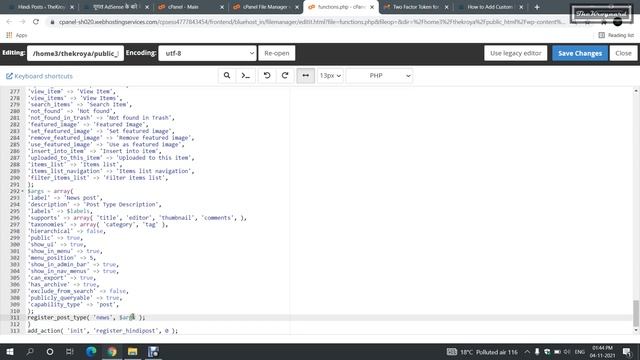This screenshot has height=360, width=640.
Task: Click Save Changes button
Action: tap(580, 53)
